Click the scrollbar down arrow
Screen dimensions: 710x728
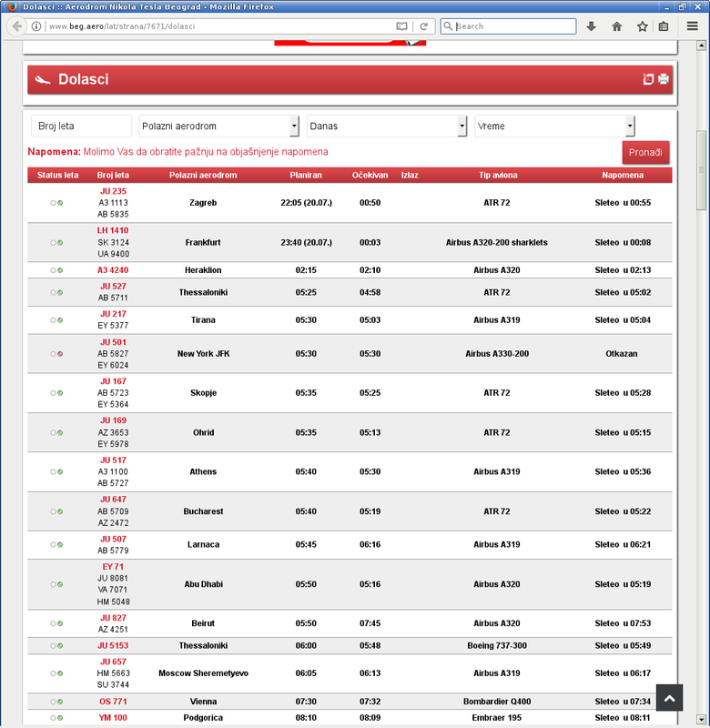pyautogui.click(x=702, y=720)
